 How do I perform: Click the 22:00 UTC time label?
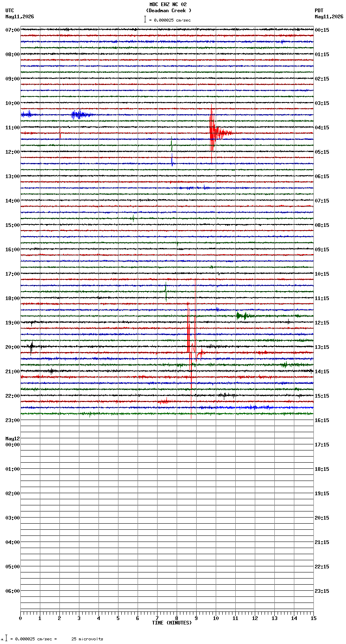(x=13, y=396)
